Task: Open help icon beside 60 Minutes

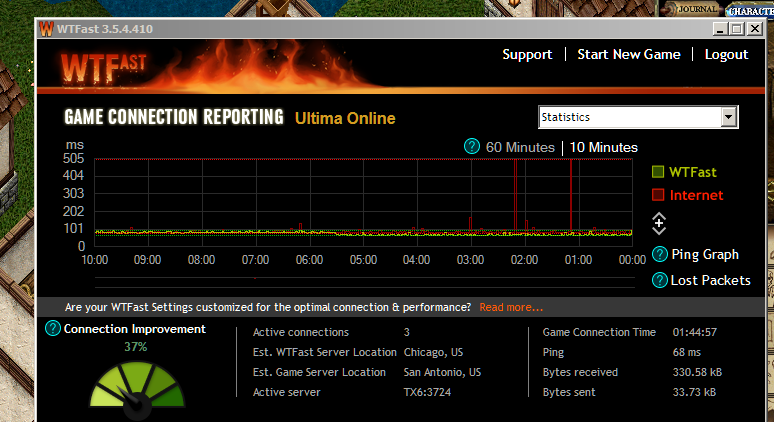Action: coord(471,147)
